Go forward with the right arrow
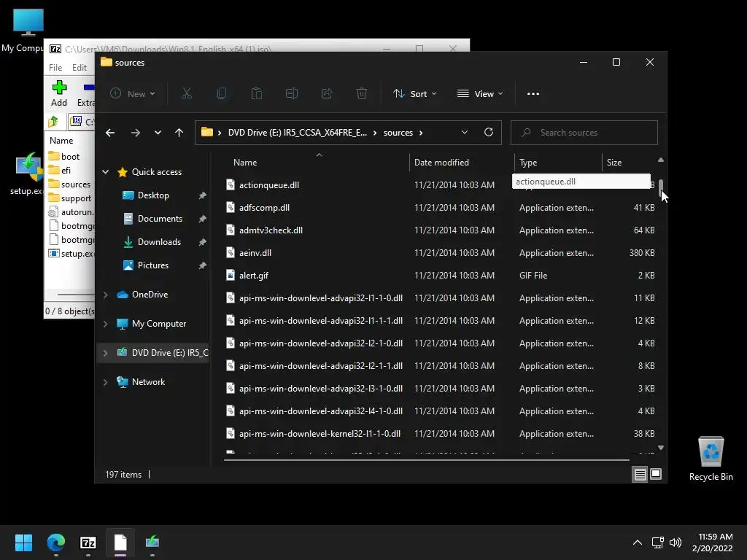 pyautogui.click(x=136, y=133)
